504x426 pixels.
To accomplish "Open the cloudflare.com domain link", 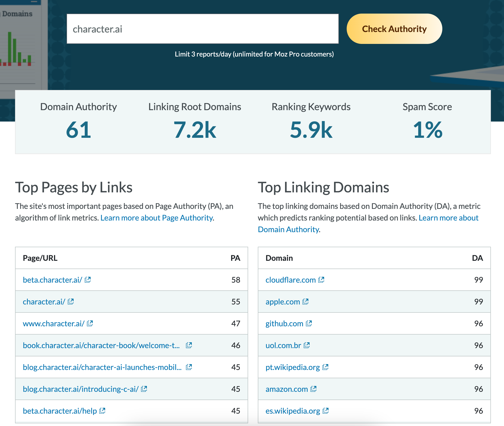I will coord(291,280).
